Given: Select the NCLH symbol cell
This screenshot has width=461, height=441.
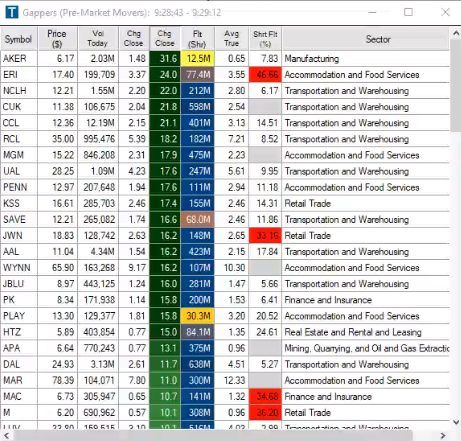Looking at the screenshot, I should click(19, 91).
